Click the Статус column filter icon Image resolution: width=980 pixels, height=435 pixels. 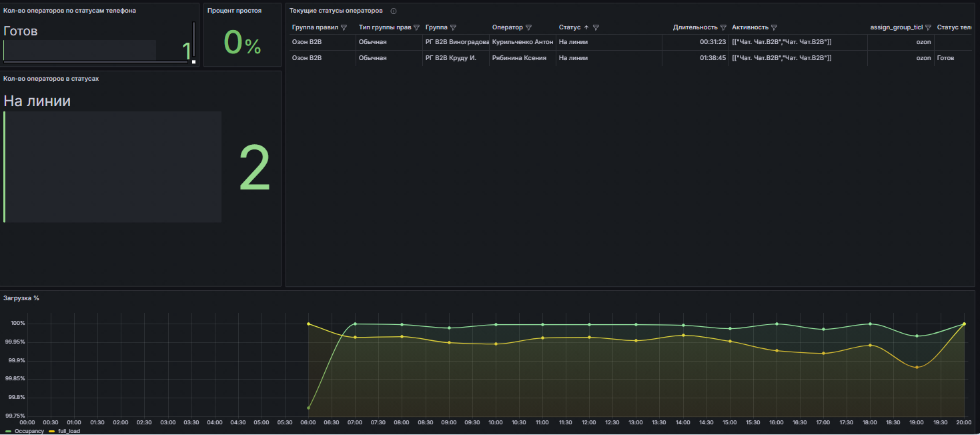(596, 27)
